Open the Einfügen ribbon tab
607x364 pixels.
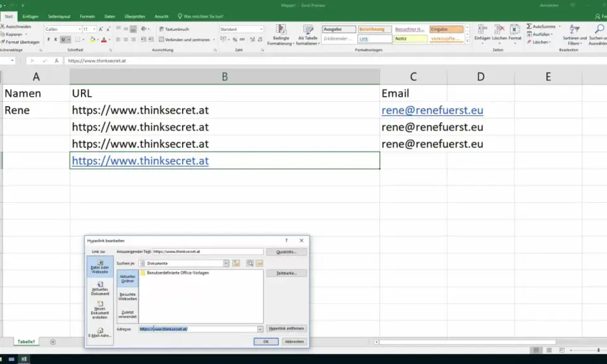click(x=30, y=16)
